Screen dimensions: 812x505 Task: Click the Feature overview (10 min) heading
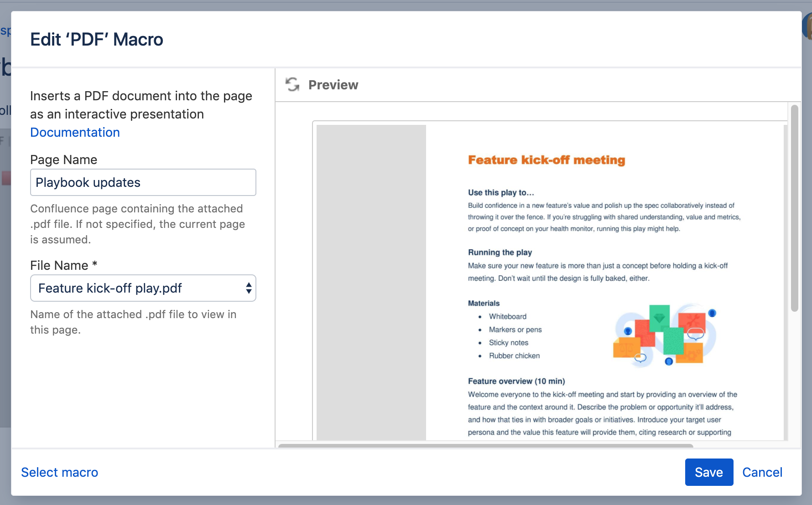point(516,381)
